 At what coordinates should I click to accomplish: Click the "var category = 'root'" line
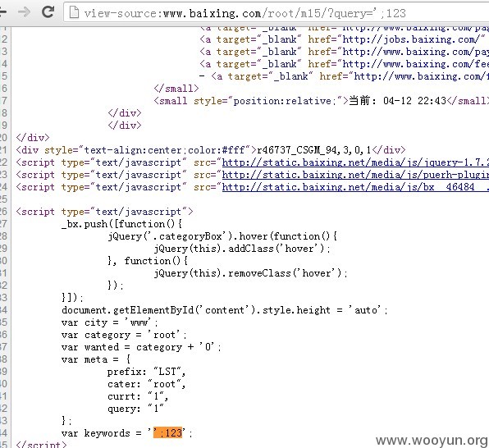tap(124, 335)
